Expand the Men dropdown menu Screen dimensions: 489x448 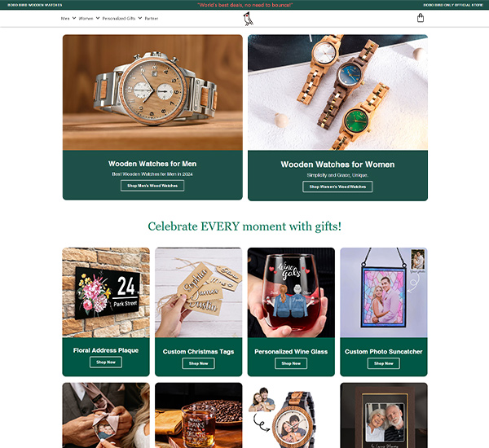pos(68,19)
